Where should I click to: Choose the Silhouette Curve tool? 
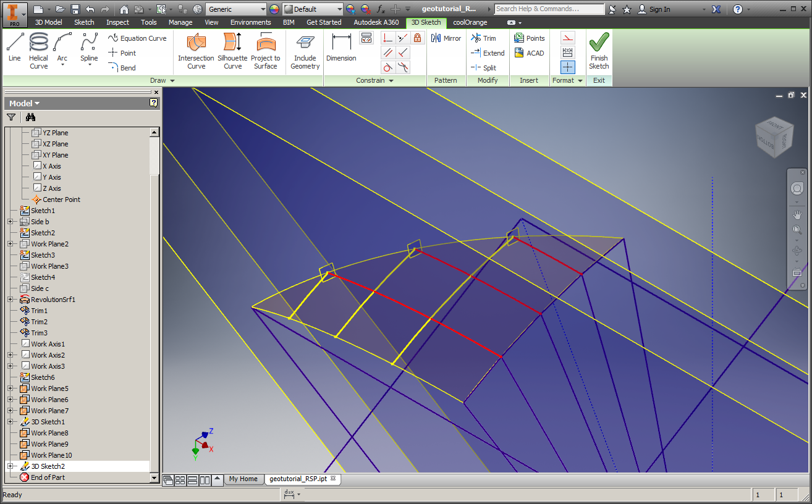[x=233, y=51]
